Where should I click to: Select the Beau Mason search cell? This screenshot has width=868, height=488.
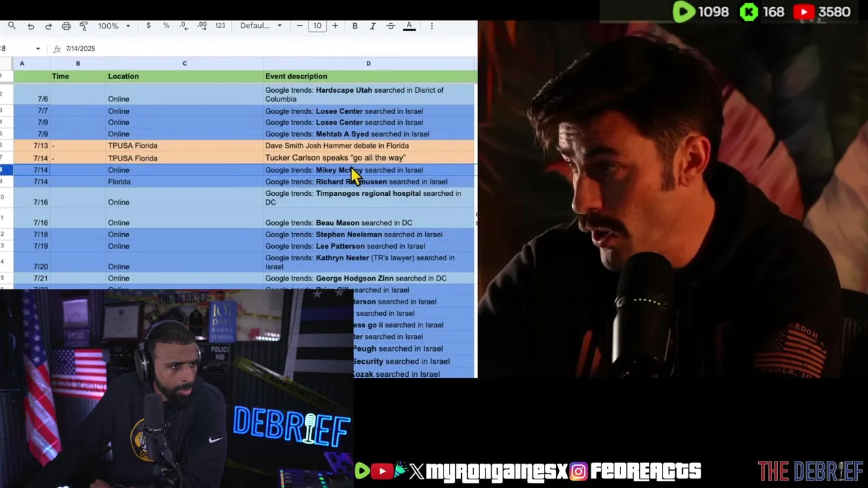[369, 218]
